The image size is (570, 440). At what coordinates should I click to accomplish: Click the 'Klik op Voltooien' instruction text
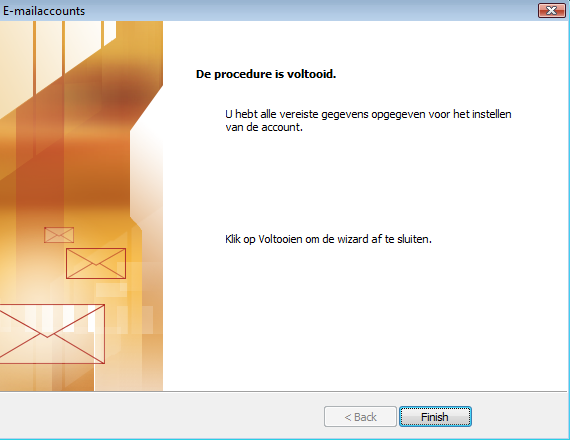point(328,239)
